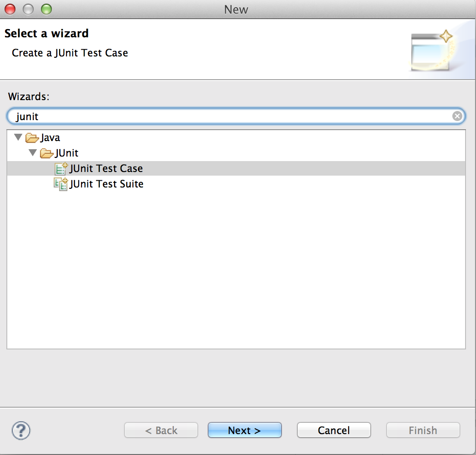Click the Java folder icon
Screen dimensions: 476x455
click(32, 138)
